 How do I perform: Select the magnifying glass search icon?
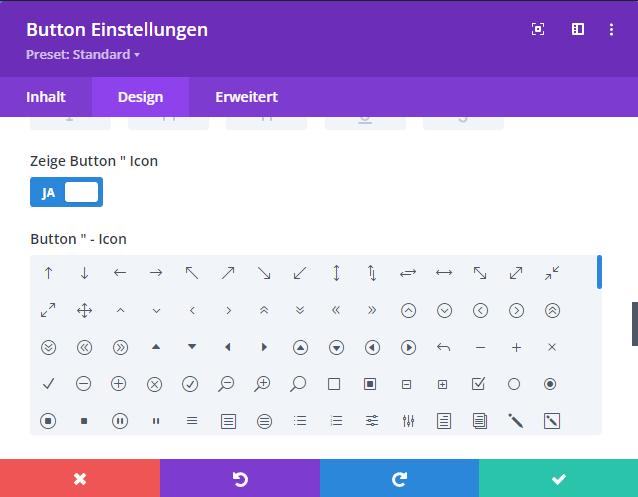[x=298, y=384]
